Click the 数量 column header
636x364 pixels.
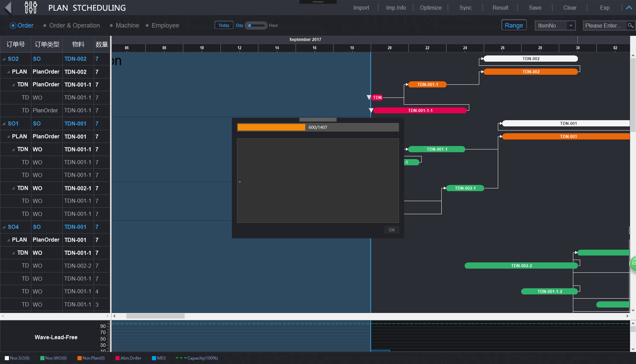[102, 44]
